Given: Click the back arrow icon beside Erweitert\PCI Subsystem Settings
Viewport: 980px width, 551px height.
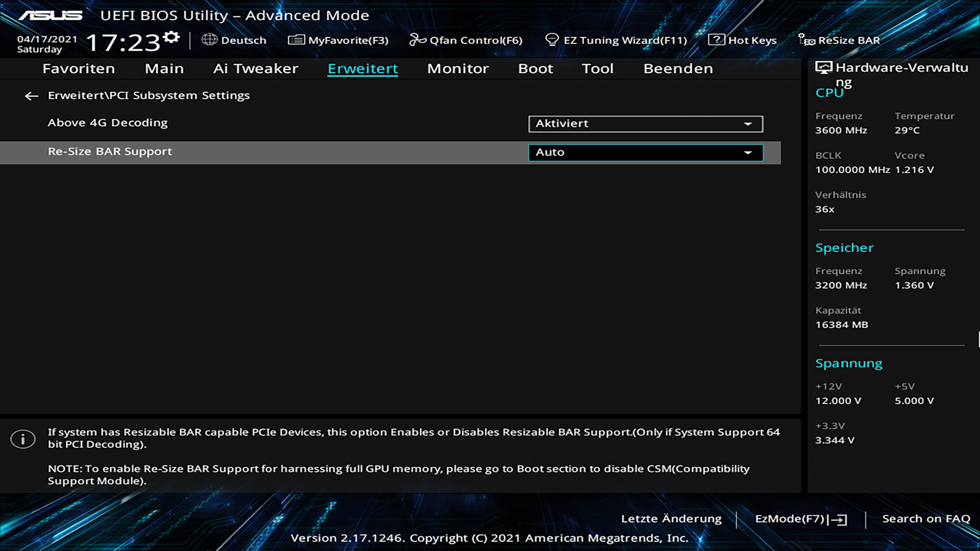Looking at the screenshot, I should pyautogui.click(x=31, y=96).
